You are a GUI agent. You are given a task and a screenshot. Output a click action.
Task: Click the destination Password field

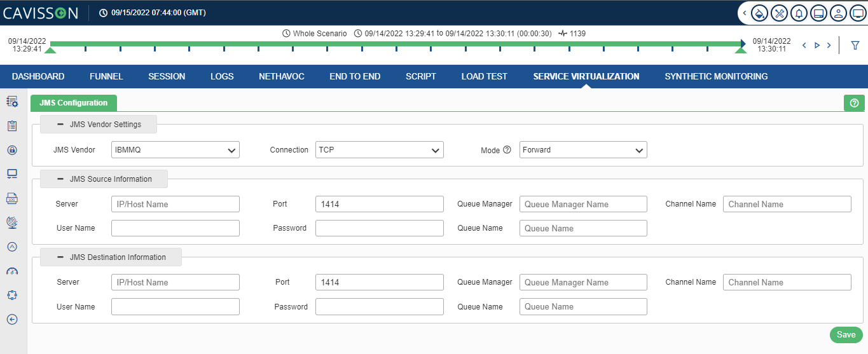pos(380,307)
